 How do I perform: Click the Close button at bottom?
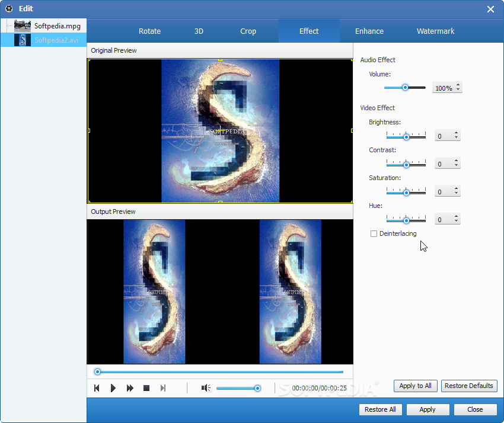pos(475,409)
